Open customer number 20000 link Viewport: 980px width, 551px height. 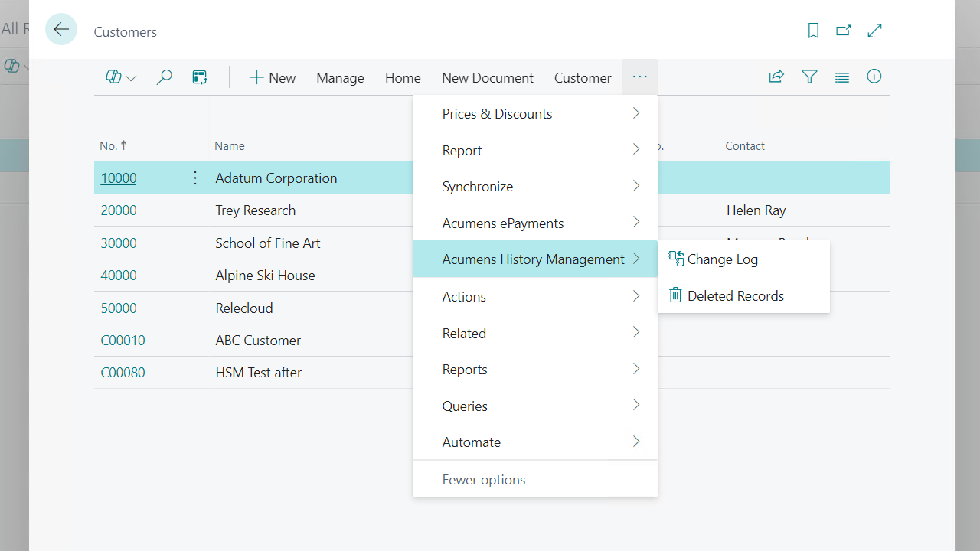tap(119, 210)
